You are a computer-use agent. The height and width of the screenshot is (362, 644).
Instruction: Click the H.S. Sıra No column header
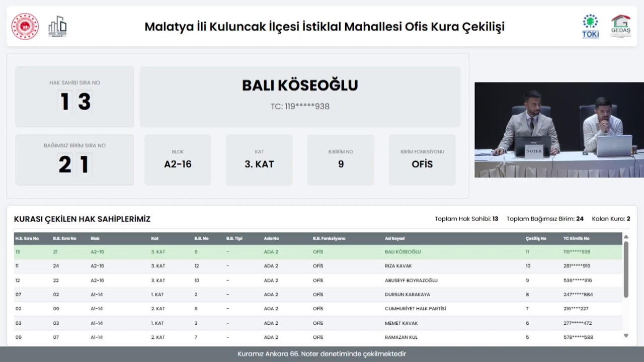tap(27, 238)
